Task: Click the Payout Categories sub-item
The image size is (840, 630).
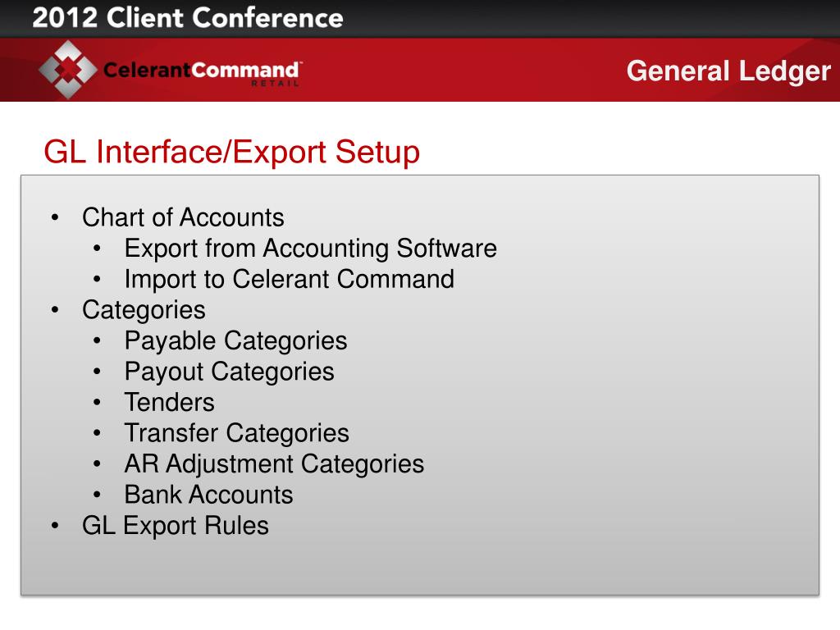Action: [230, 372]
